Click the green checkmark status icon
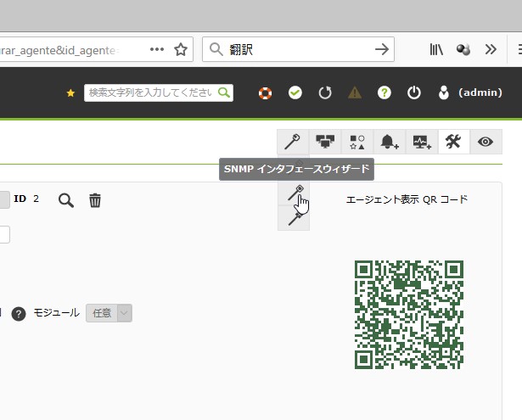The height and width of the screenshot is (420, 522). [295, 92]
